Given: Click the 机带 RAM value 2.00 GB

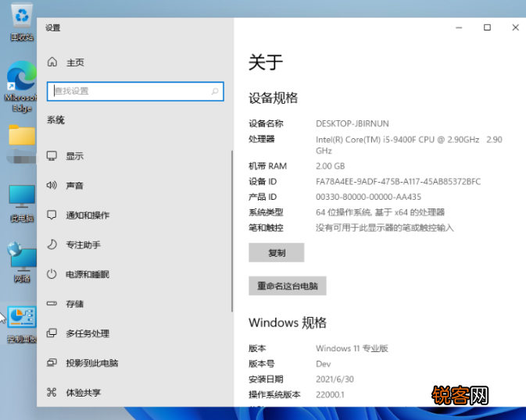Looking at the screenshot, I should tap(330, 166).
